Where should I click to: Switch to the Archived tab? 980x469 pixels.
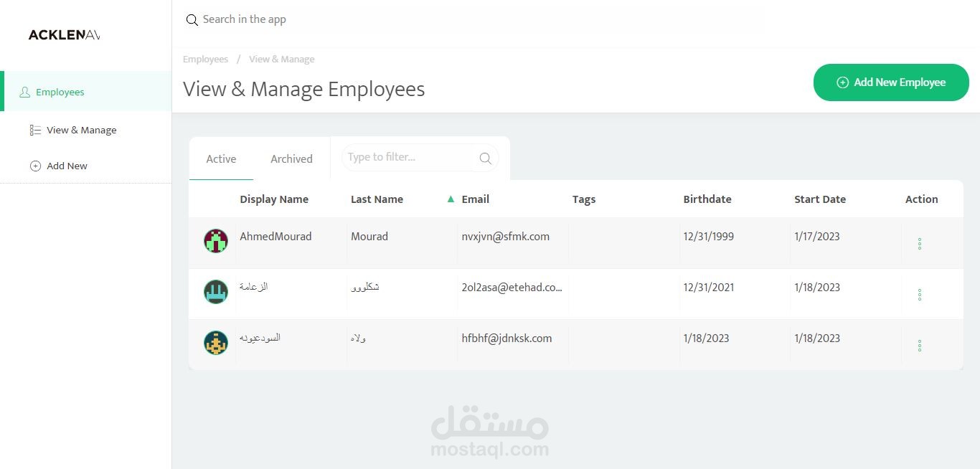291,159
